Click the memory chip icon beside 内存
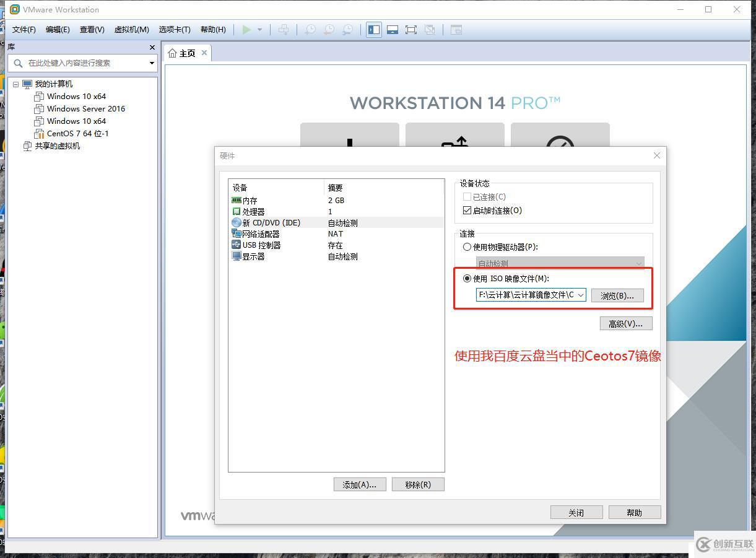The height and width of the screenshot is (558, 756). pos(236,201)
